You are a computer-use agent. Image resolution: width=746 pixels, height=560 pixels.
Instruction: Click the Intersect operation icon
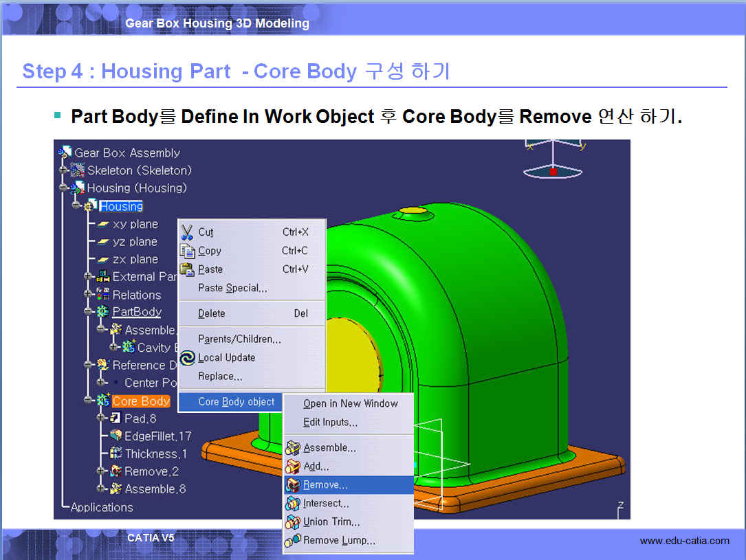click(x=293, y=504)
